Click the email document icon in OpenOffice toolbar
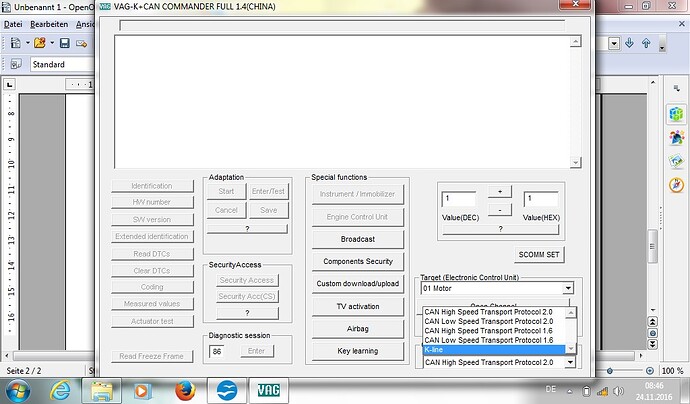Viewport: 690px width, 404px height. [81, 43]
